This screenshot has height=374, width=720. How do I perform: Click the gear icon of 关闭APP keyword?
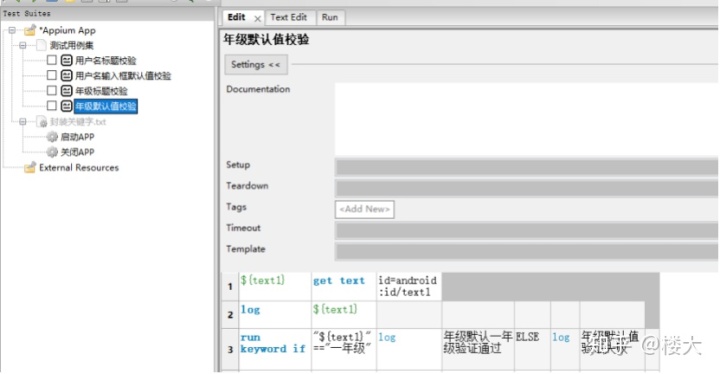coord(52,152)
